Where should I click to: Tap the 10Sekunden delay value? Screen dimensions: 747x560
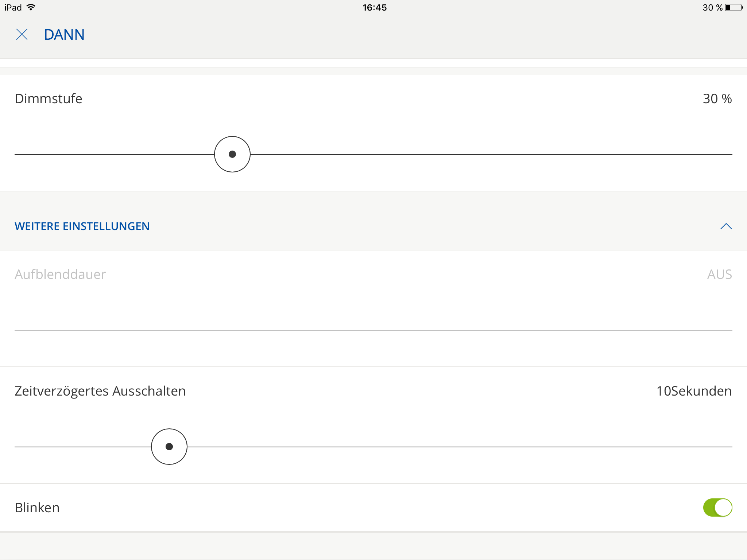click(x=694, y=391)
